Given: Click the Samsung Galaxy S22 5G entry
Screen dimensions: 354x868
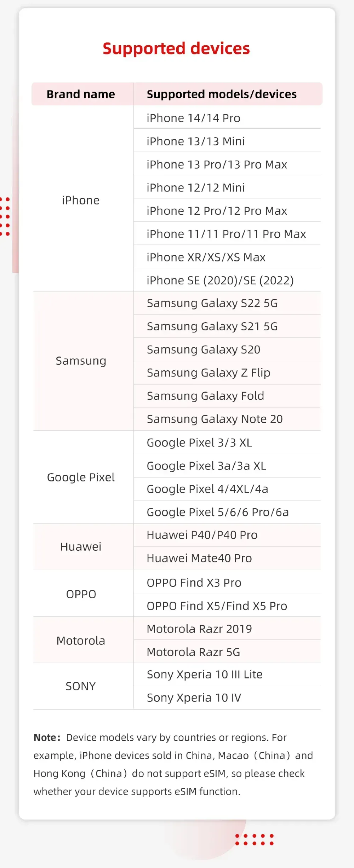Looking at the screenshot, I should (x=212, y=303).
